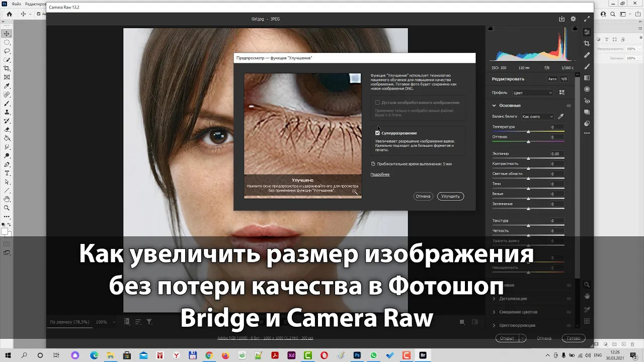644x362 pixels.
Task: Open the Профиль dropdown showing Цвет
Action: 532,93
